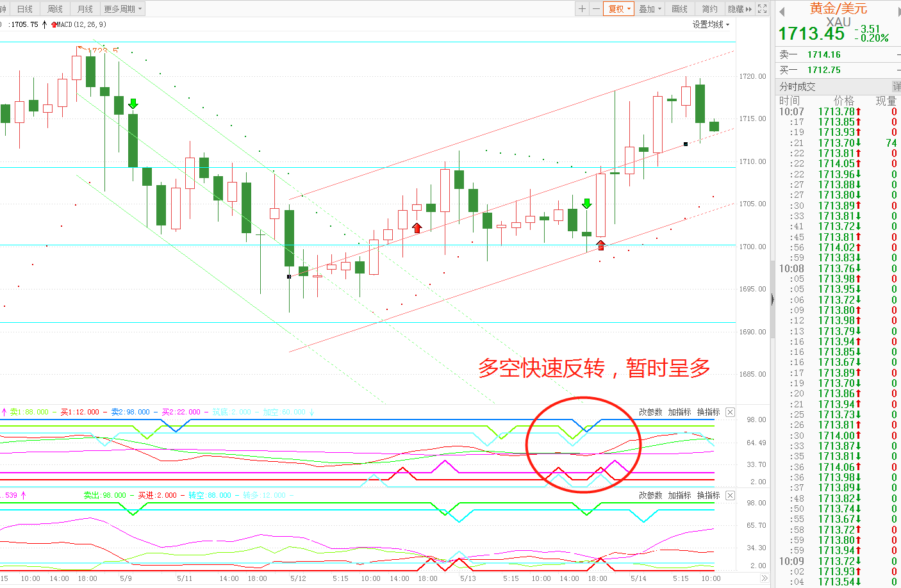Click the 卖一 price 1714.16
This screenshot has height=588, width=901.
tap(824, 54)
